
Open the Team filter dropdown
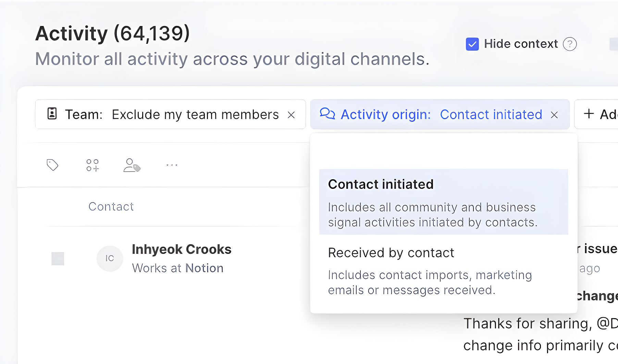(195, 115)
